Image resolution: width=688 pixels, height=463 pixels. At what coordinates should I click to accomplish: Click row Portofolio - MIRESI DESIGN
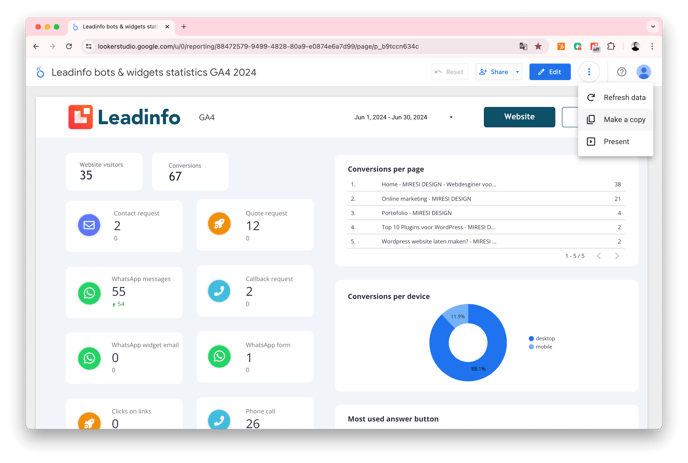[486, 213]
